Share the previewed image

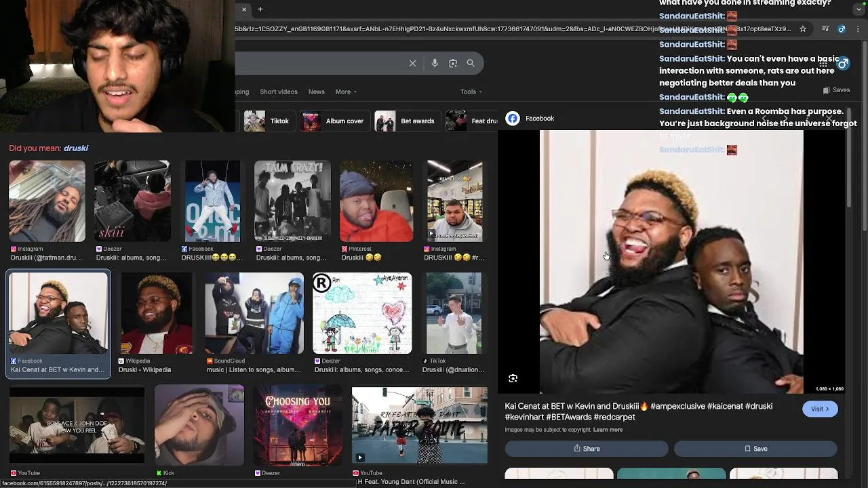[x=587, y=449]
